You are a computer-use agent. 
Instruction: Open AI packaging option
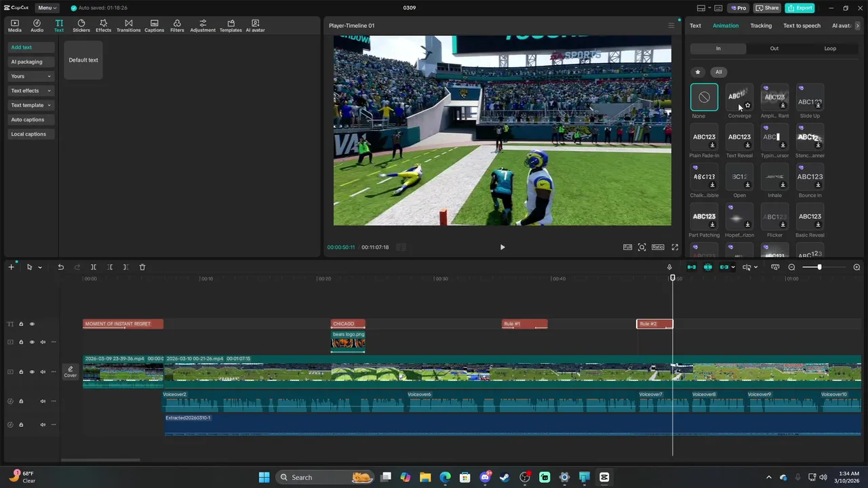point(31,62)
